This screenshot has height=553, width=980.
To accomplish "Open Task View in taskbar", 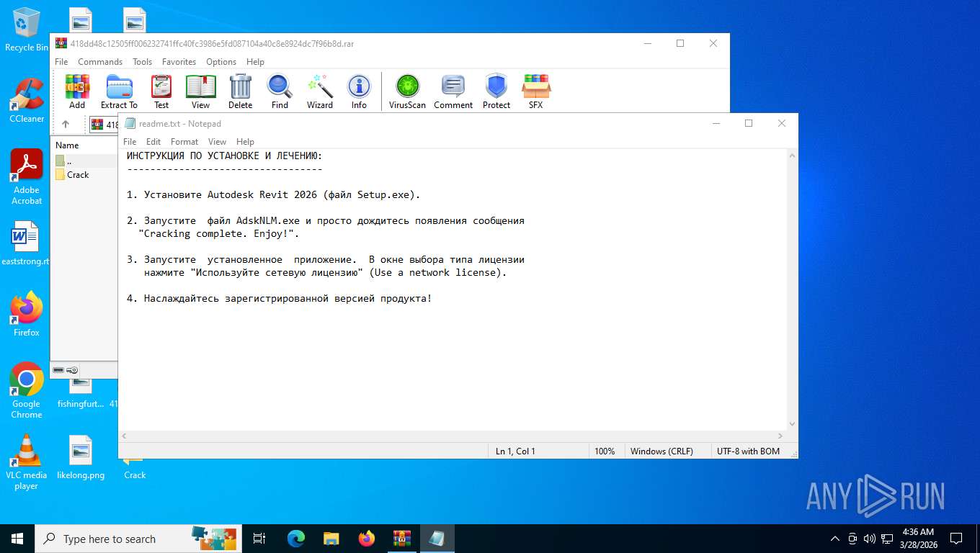I will click(259, 539).
